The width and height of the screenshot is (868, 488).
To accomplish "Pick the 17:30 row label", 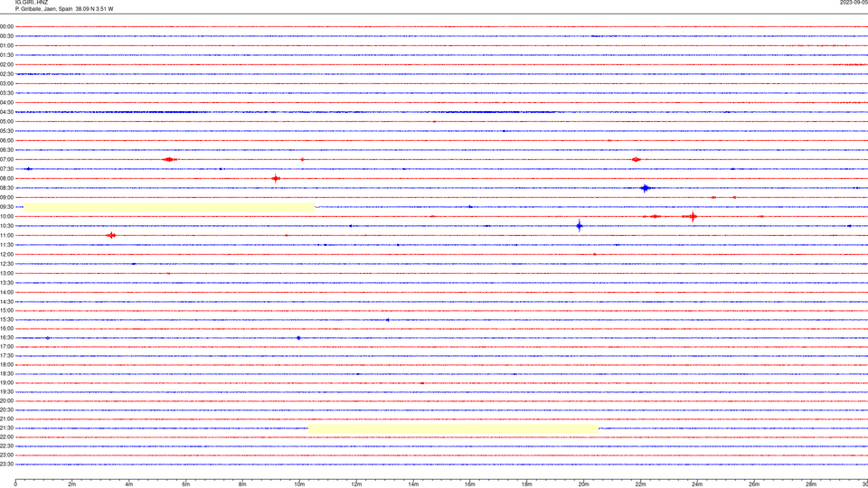I will (x=6, y=356).
